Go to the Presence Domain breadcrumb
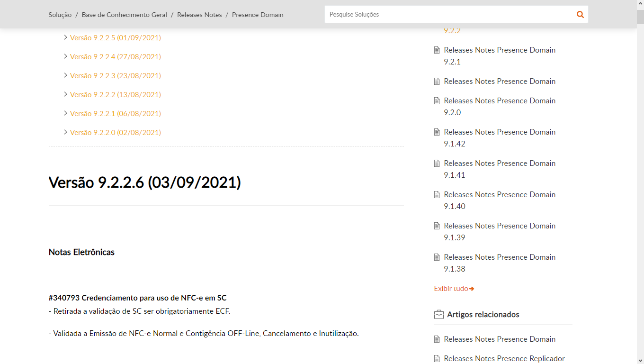Screen dimensions: 644x364 pos(258,15)
